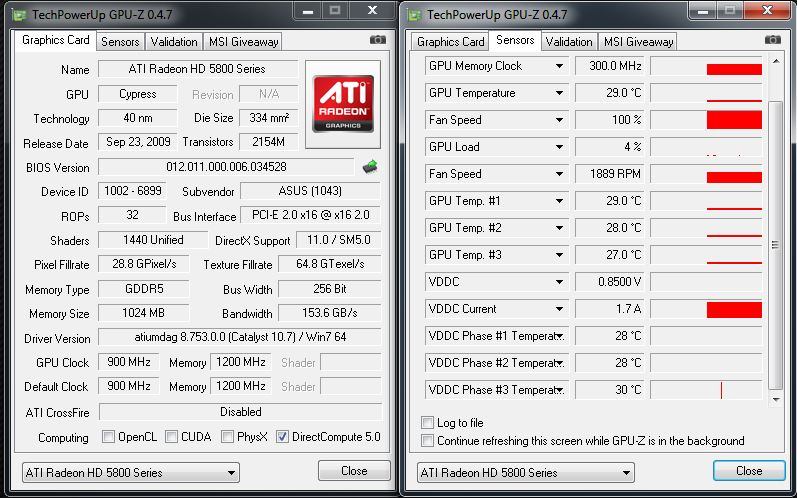Viewport: 797px width, 498px height.
Task: Switch to Validation tab in left window
Action: click(174, 42)
